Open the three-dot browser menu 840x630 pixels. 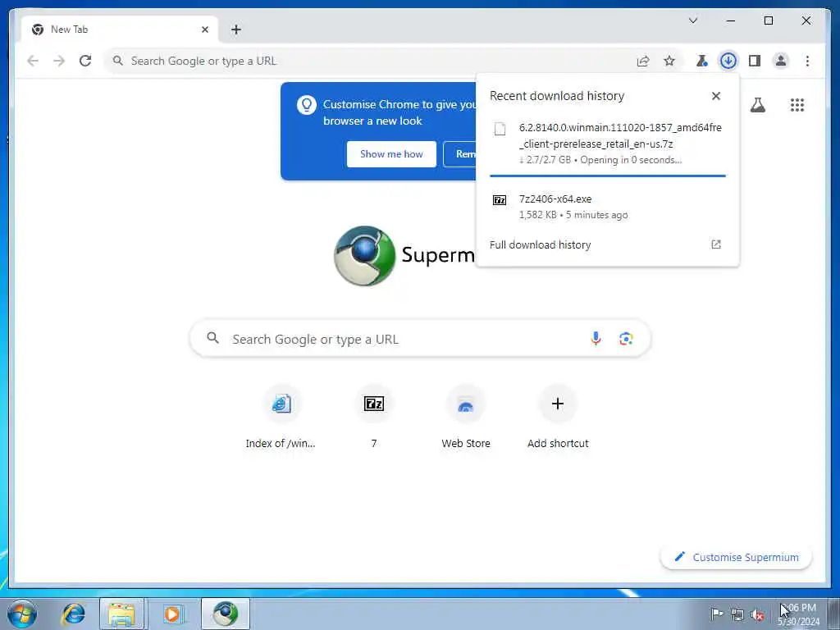pyautogui.click(x=807, y=61)
